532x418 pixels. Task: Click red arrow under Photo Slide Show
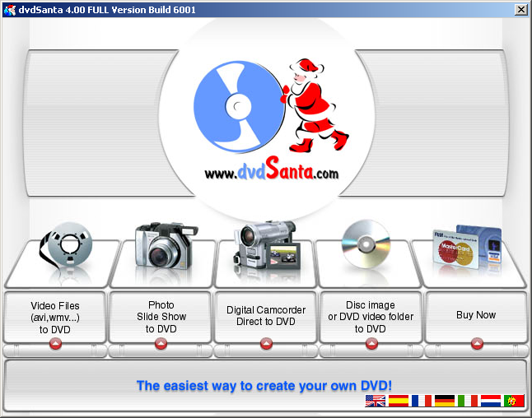(x=161, y=344)
